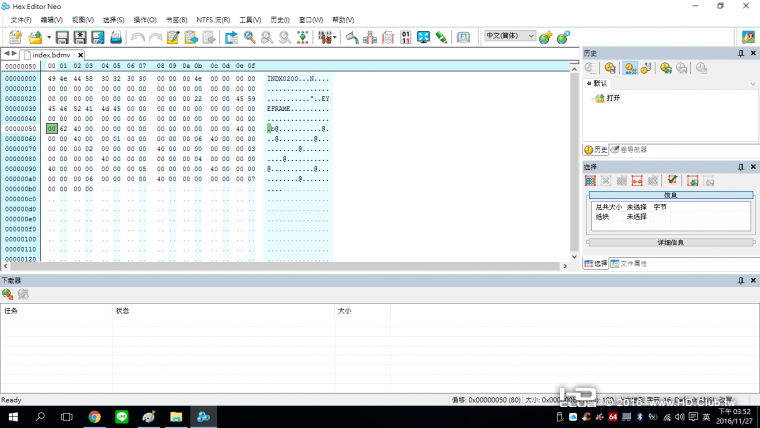Create a new file with the toolbar icon
This screenshot has height=428, width=760.
(x=15, y=37)
